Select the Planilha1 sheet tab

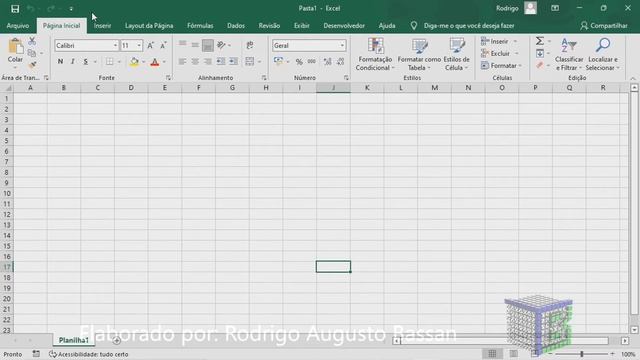(73, 340)
